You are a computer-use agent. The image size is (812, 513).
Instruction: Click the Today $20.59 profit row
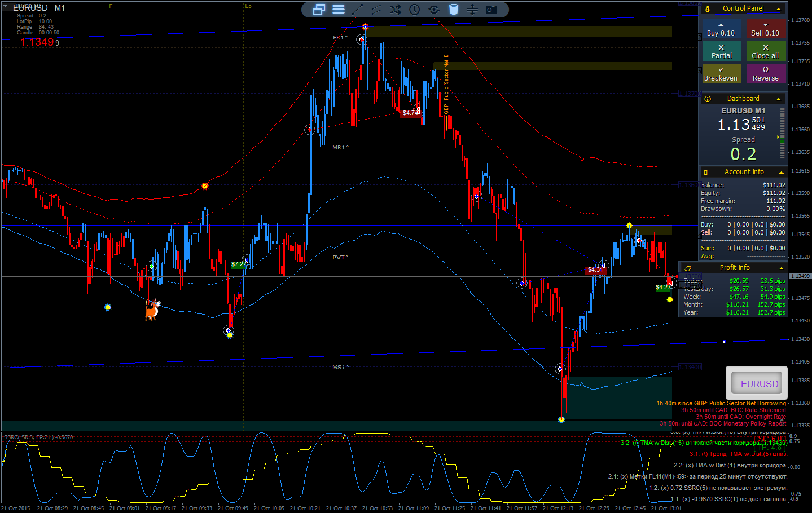734,281
